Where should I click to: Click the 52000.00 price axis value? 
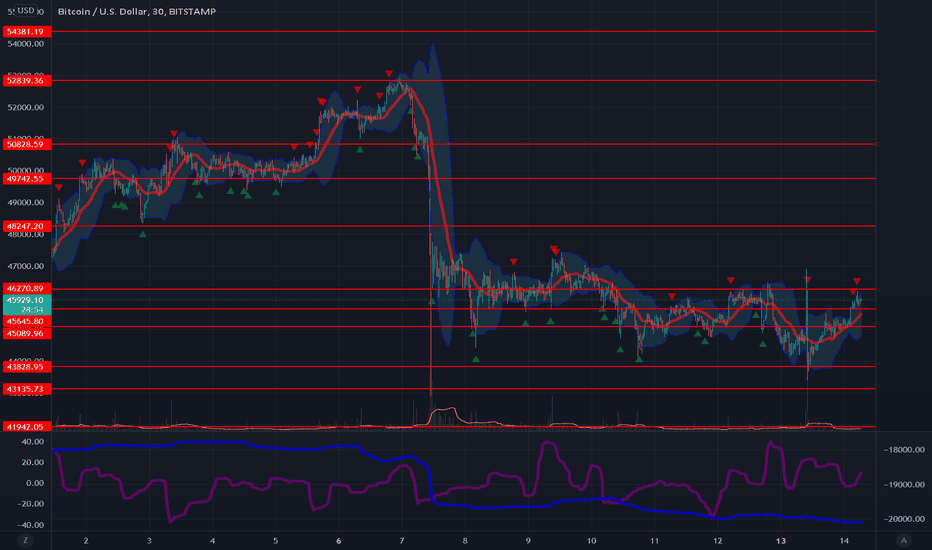(26, 108)
